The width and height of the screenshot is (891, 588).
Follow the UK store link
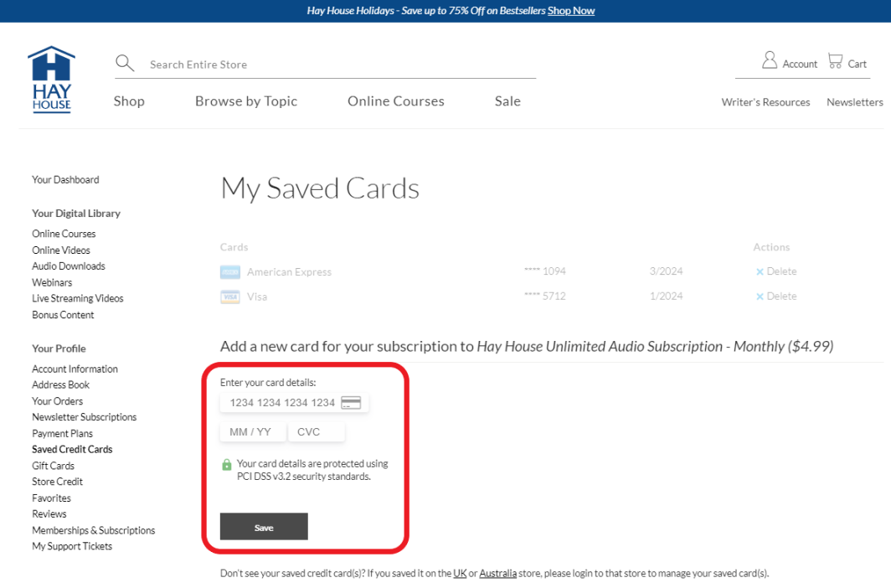pos(460,574)
